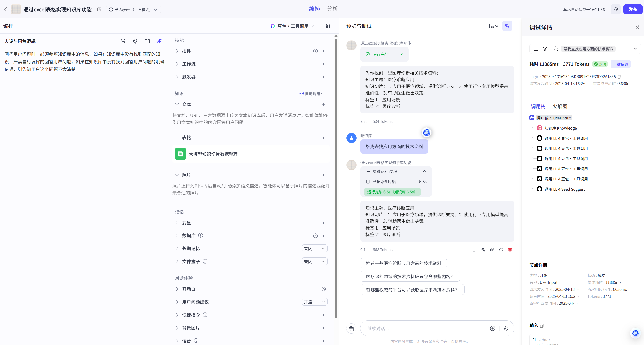This screenshot has width=644, height=345.
Task: Click the 一键反馈 feedback button
Action: 620,64
